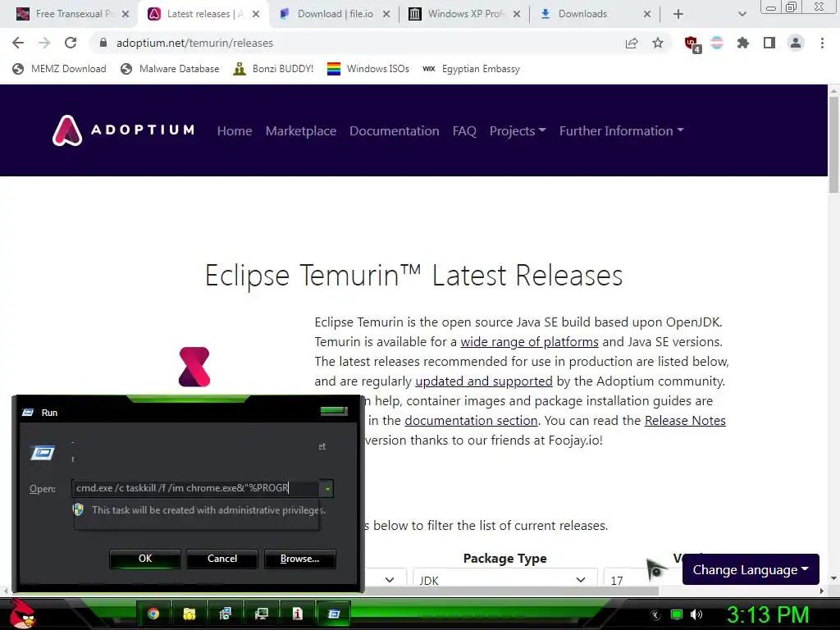Screen dimensions: 840x630
Task: Click the monitor icon beside the red info icon
Action: (262, 614)
